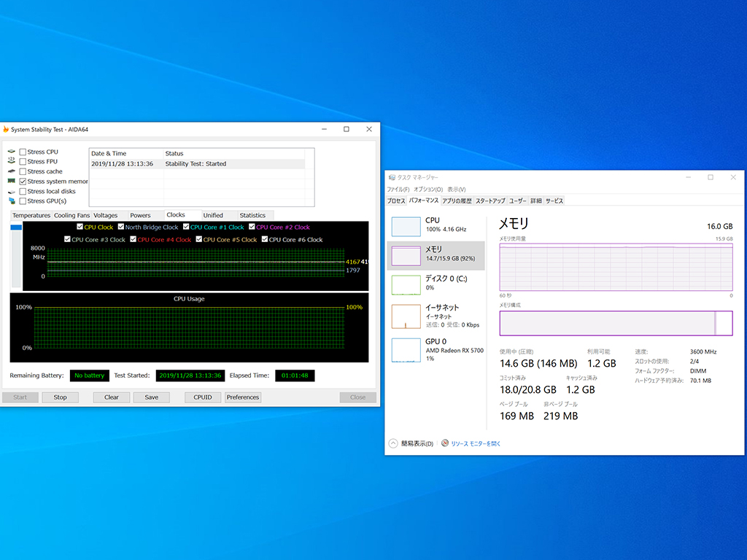Click the Stress GPU(s) monitor icon
This screenshot has height=560, width=747.
(x=12, y=201)
